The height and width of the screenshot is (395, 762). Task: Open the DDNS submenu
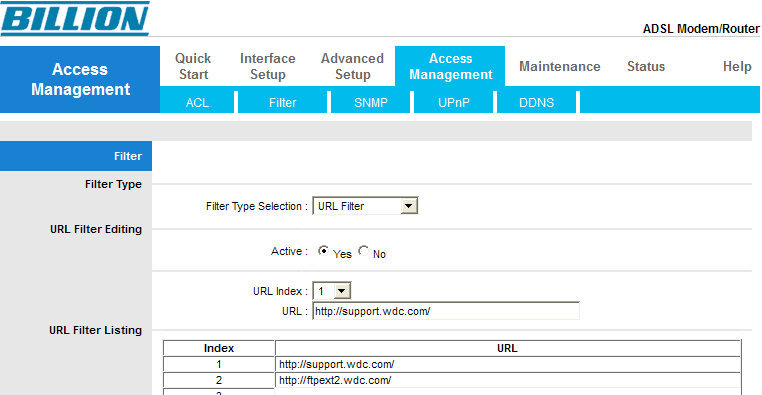pos(537,103)
